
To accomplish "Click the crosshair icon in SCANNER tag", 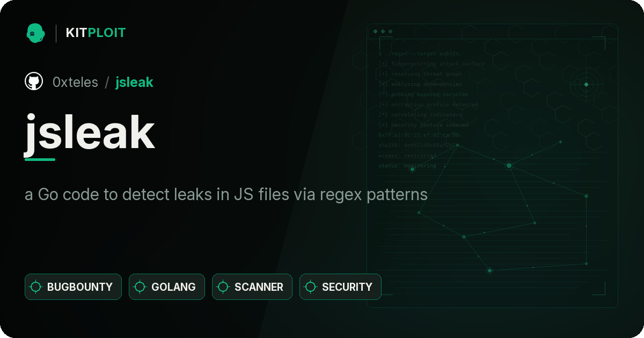I will (223, 287).
